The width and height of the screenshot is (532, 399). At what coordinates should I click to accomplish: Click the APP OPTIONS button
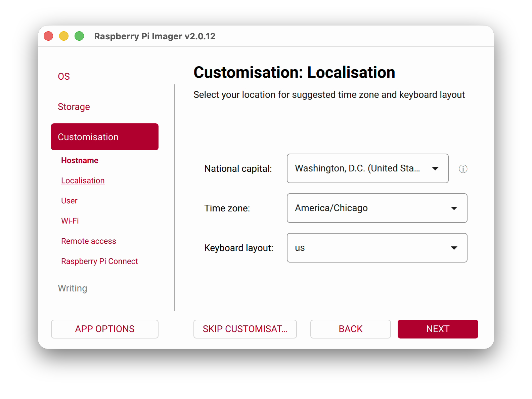(x=105, y=329)
